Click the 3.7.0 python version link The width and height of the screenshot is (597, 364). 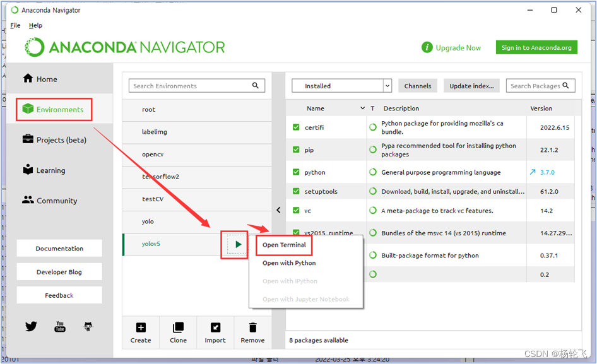click(x=547, y=172)
